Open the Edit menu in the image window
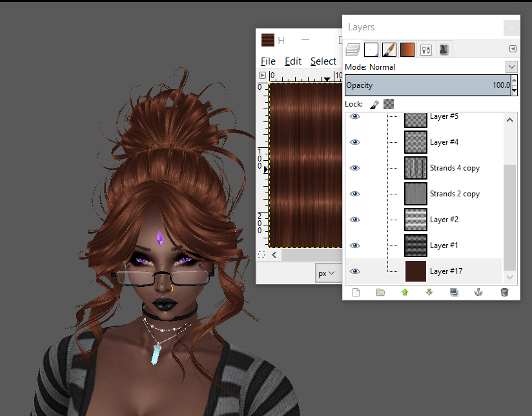This screenshot has height=416, width=532. pos(293,61)
